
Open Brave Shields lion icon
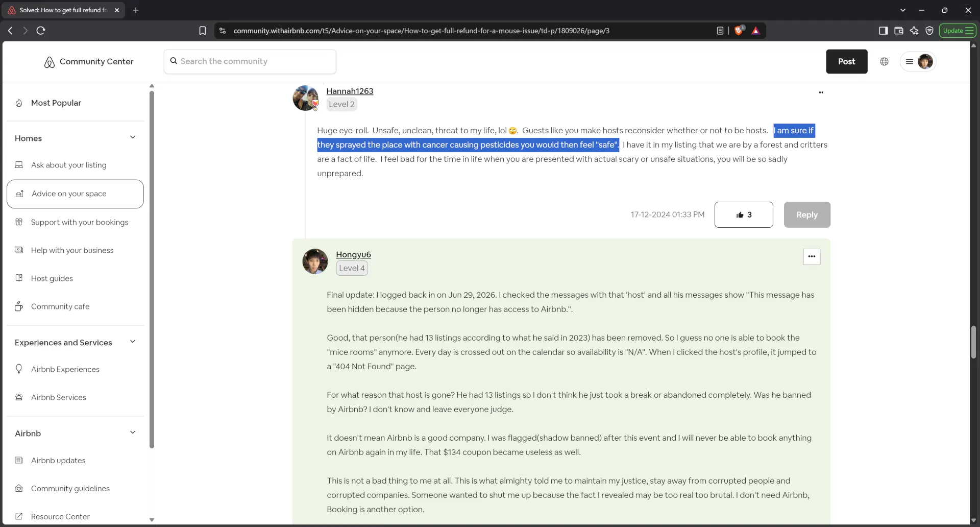pos(739,31)
